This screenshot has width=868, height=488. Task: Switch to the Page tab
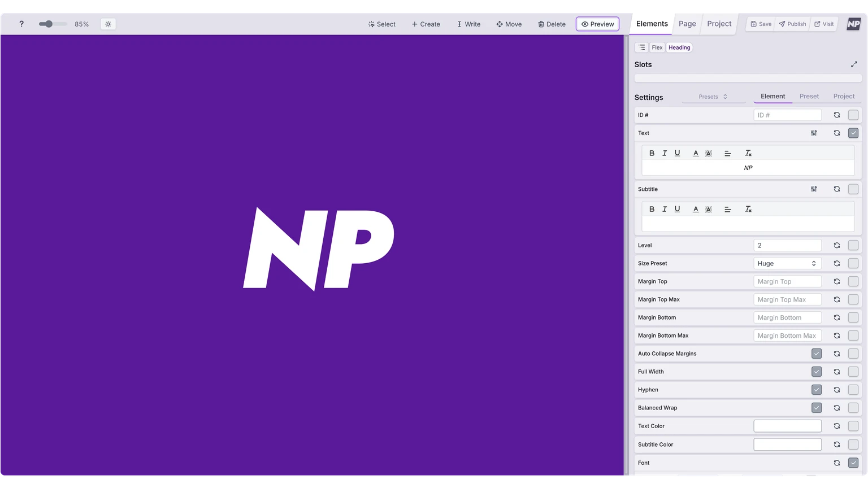tap(687, 24)
